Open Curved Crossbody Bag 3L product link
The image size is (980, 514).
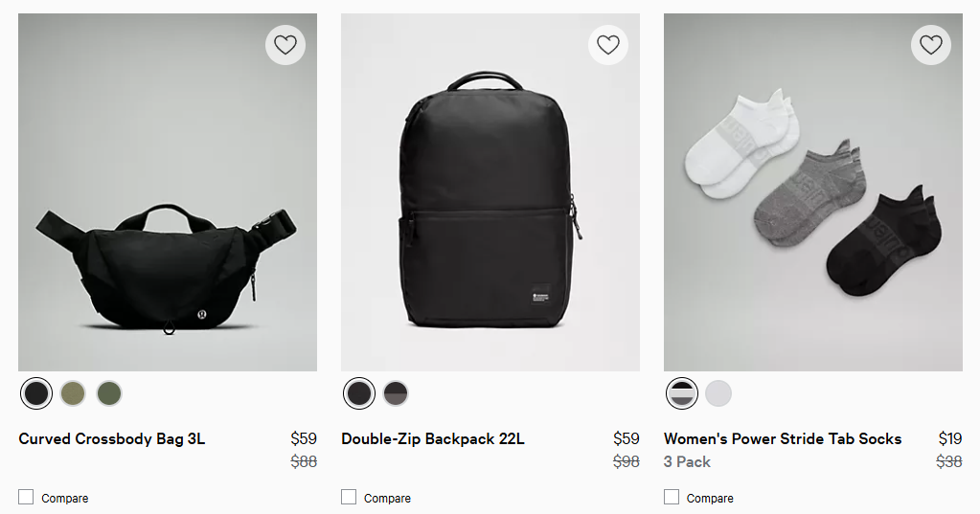coord(112,439)
